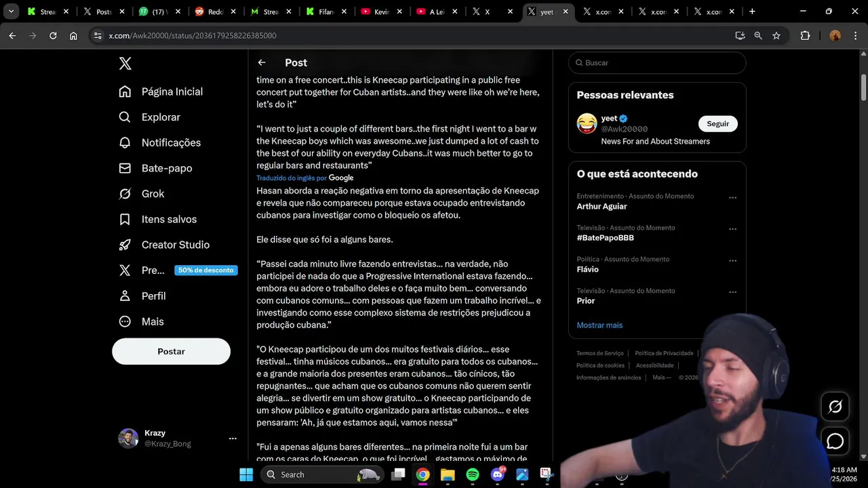Open options for Arthur Aguiar trend

pyautogui.click(x=732, y=198)
